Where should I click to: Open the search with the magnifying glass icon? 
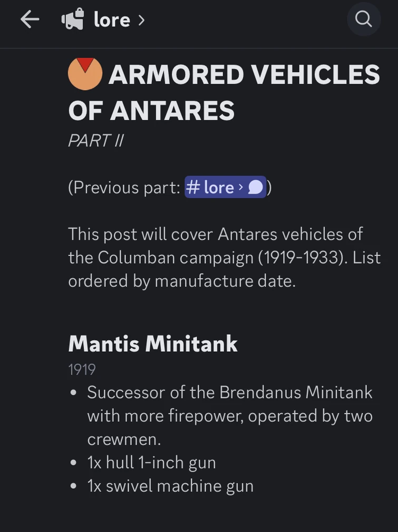tap(363, 19)
